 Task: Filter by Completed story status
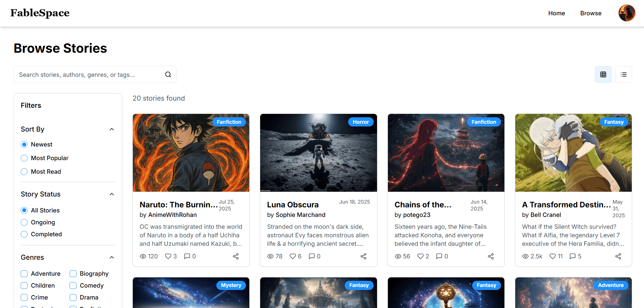click(24, 234)
